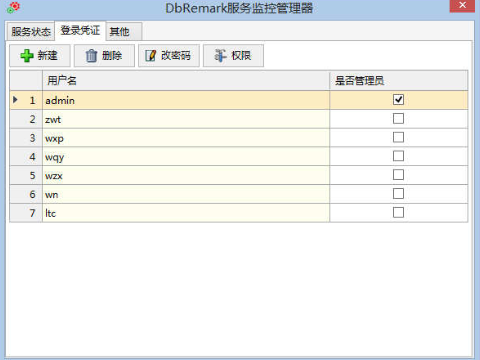Tick the administrator checkbox for wxp
Screen dimensions: 480x360
coord(398,137)
